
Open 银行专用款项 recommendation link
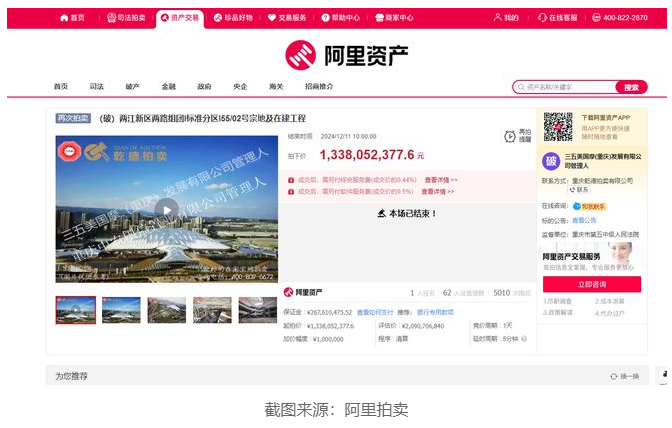(435, 313)
